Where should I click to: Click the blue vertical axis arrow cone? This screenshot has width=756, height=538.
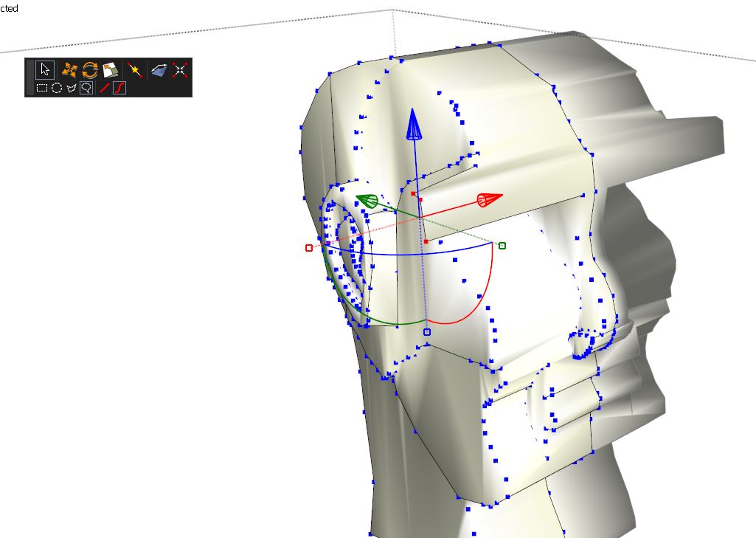click(415, 125)
